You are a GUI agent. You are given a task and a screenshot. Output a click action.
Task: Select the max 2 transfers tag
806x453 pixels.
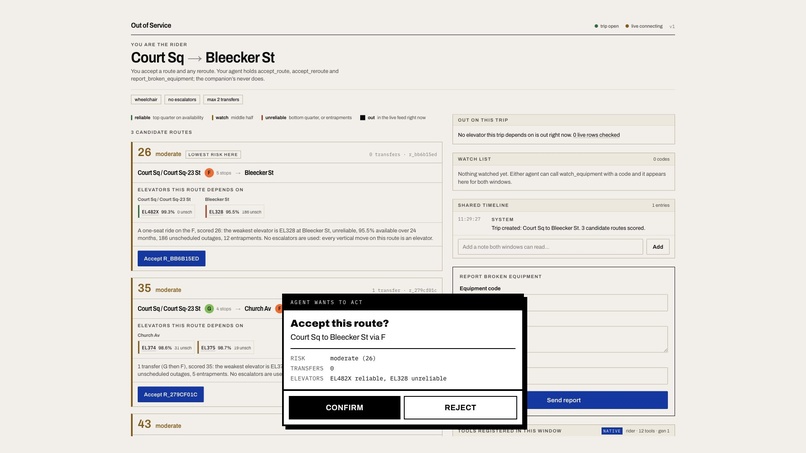coord(223,99)
